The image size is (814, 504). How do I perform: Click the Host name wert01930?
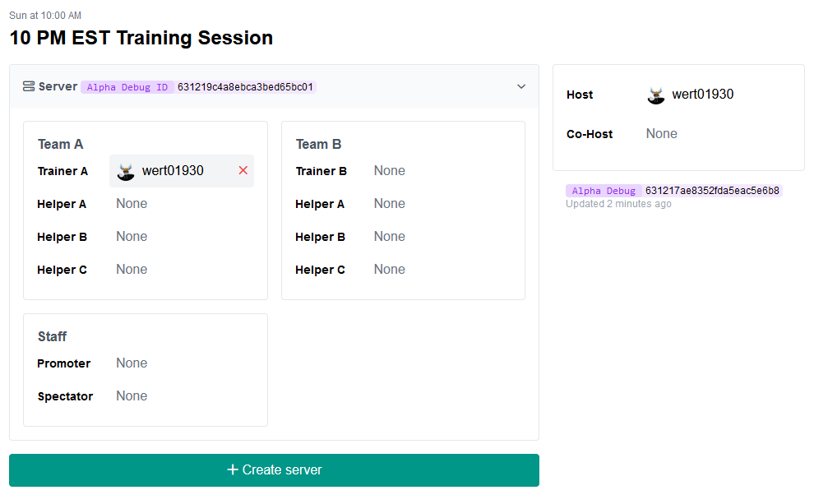[703, 95]
